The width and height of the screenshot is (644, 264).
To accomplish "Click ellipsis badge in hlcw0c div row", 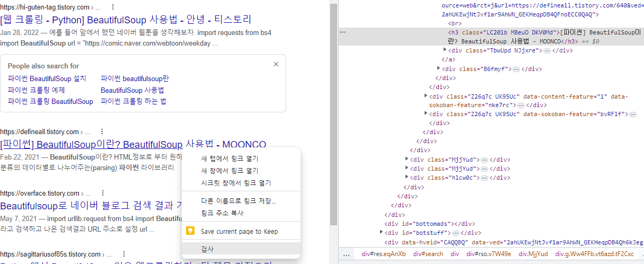I will click(485, 178).
